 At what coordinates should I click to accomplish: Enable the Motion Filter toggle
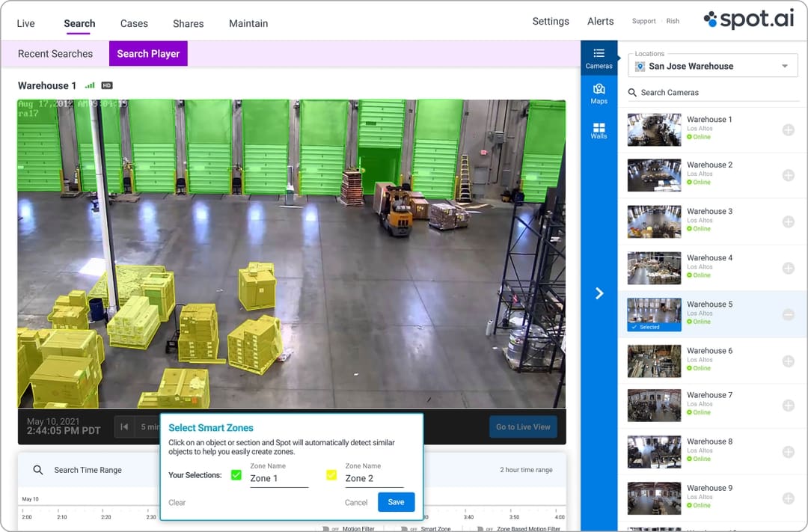click(327, 527)
